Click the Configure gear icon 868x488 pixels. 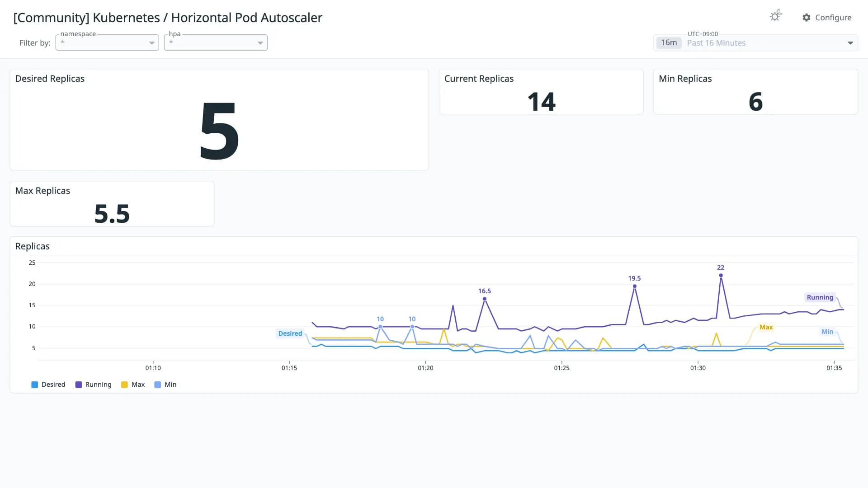(807, 18)
